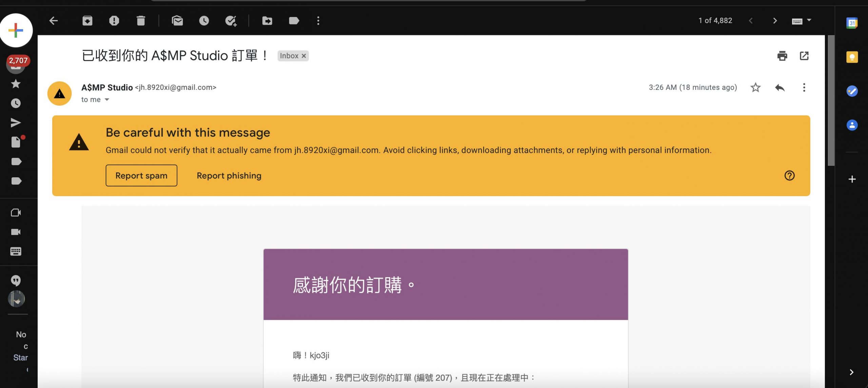Open the Labels tag icon
The width and height of the screenshot is (868, 388).
(x=294, y=21)
